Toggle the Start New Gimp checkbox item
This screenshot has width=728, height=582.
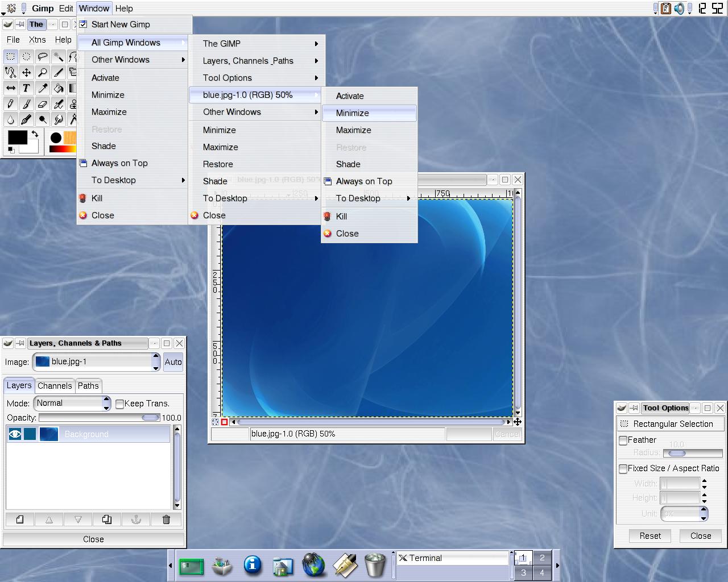click(x=134, y=24)
